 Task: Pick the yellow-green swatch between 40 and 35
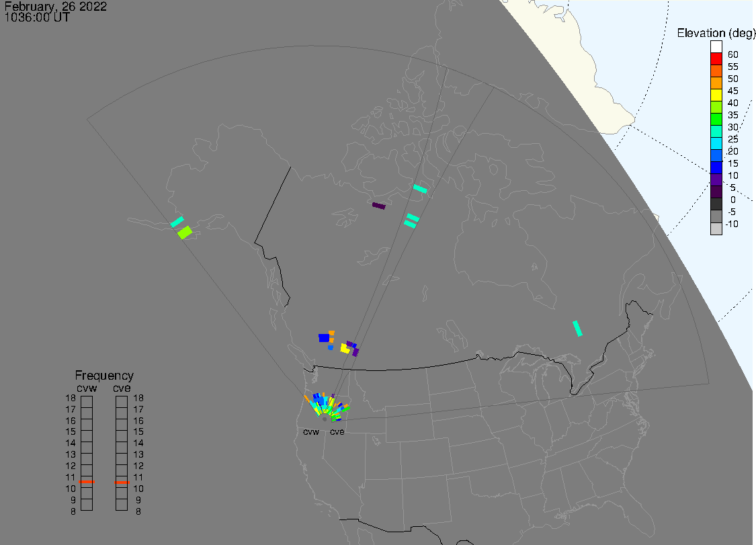point(716,107)
